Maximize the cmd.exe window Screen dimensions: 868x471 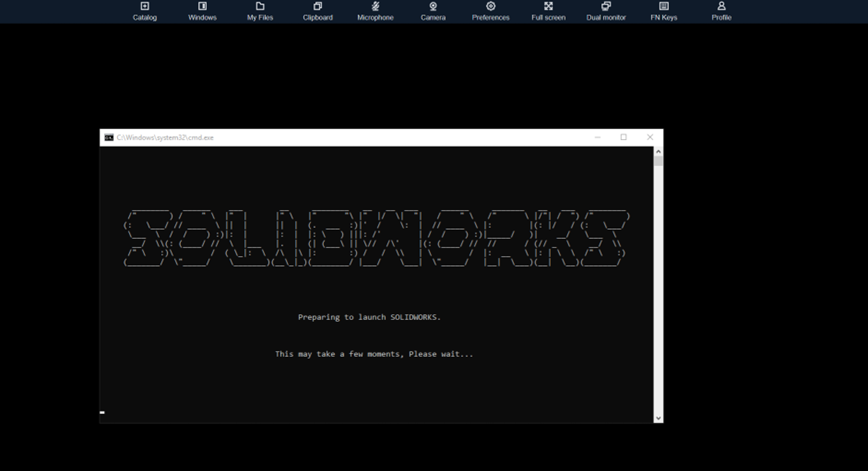[623, 137]
